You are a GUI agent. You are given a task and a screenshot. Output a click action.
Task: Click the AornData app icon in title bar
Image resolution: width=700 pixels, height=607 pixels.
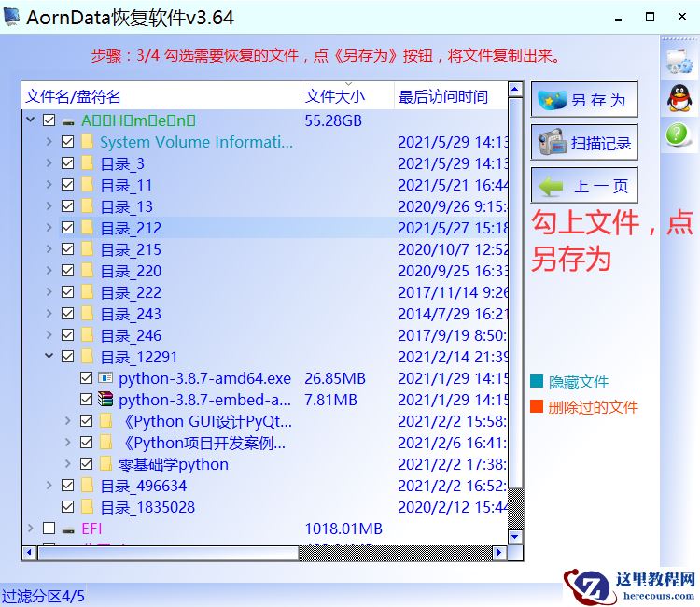pos(11,17)
